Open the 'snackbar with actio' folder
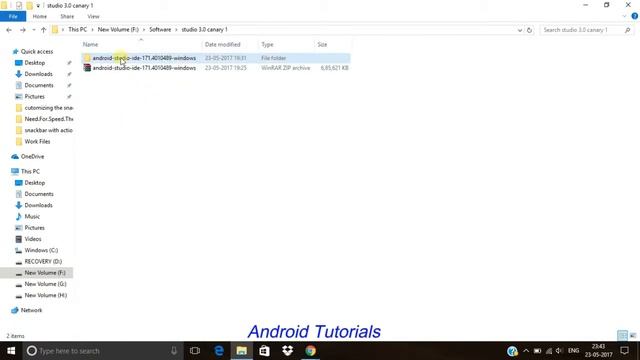 point(48,130)
